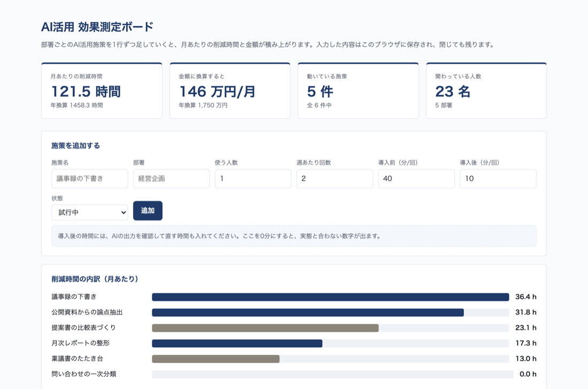Click the 稟議書のたたき台 bar
The image size is (588, 389).
click(330, 359)
